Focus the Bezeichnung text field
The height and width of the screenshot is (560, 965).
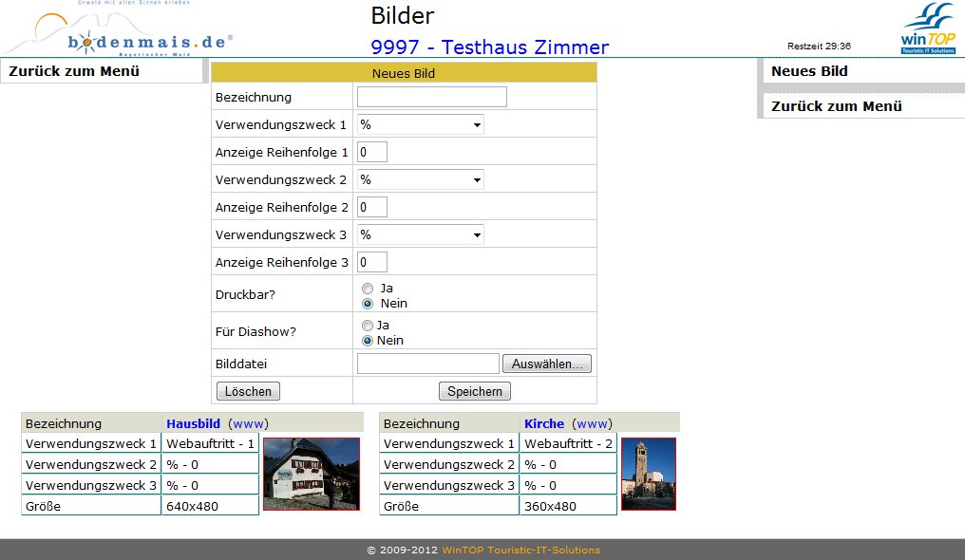coord(431,97)
